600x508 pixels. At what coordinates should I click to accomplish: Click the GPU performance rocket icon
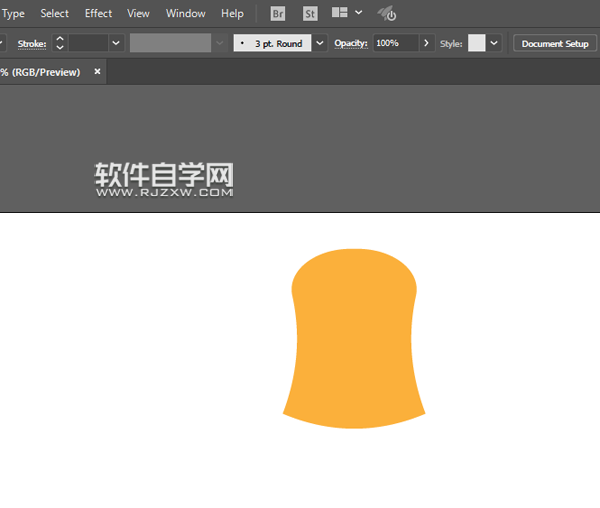tap(387, 14)
